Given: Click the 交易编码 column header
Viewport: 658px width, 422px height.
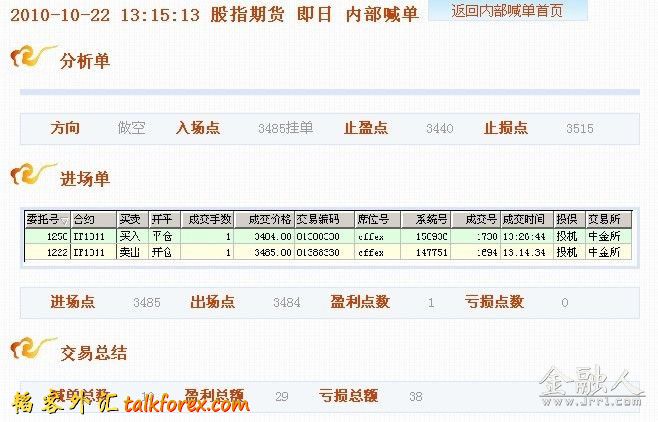Looking at the screenshot, I should coord(324,219).
